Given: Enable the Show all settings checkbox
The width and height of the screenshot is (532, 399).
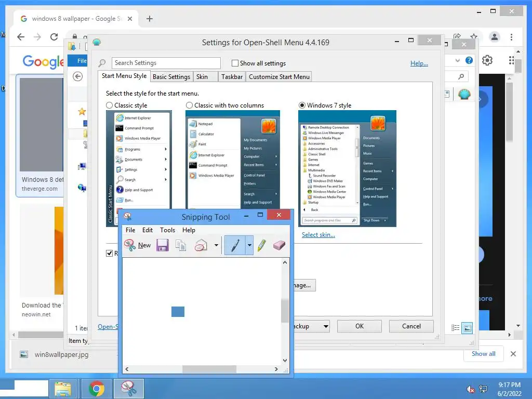Looking at the screenshot, I should 235,63.
